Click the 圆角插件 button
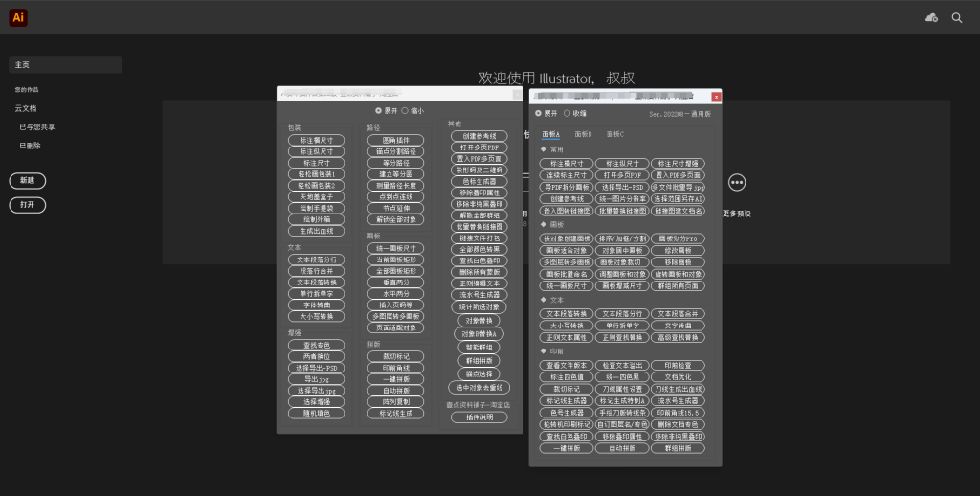Screen dimensions: 980x496 (395, 140)
